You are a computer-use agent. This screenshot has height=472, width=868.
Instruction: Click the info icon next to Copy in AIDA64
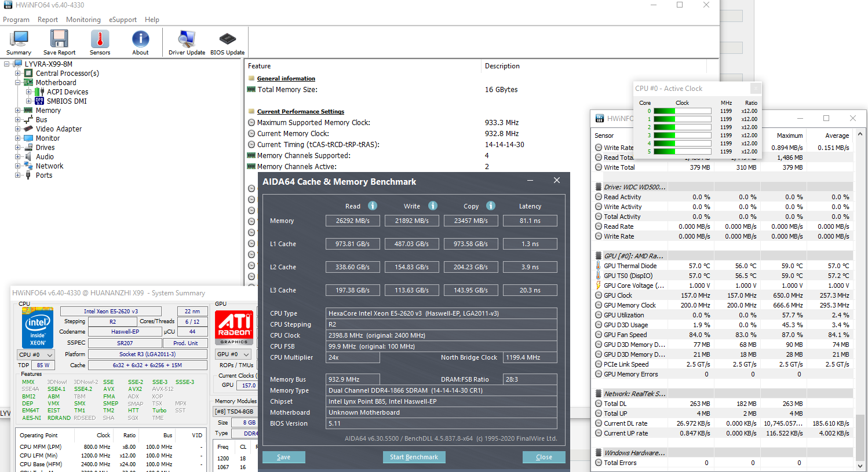tap(491, 206)
